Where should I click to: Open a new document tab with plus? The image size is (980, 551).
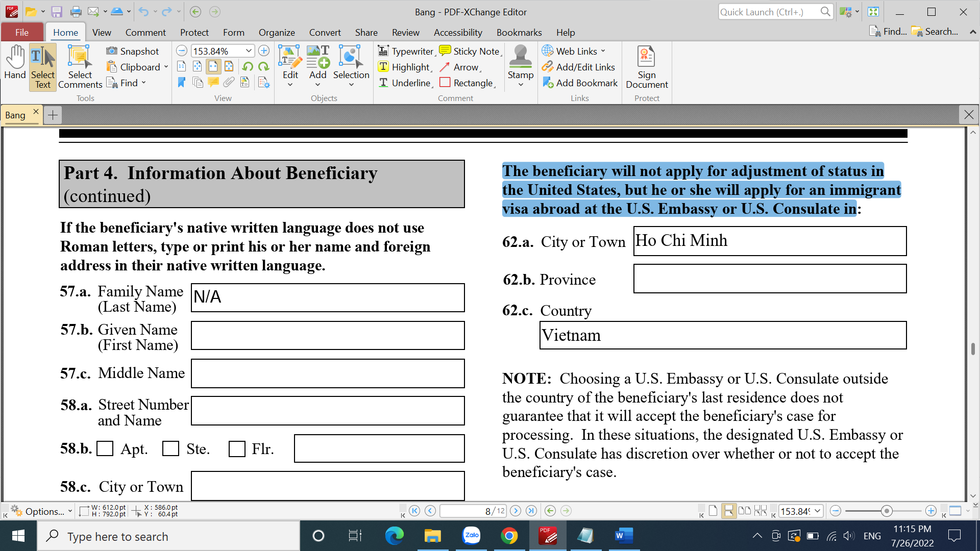tap(53, 115)
